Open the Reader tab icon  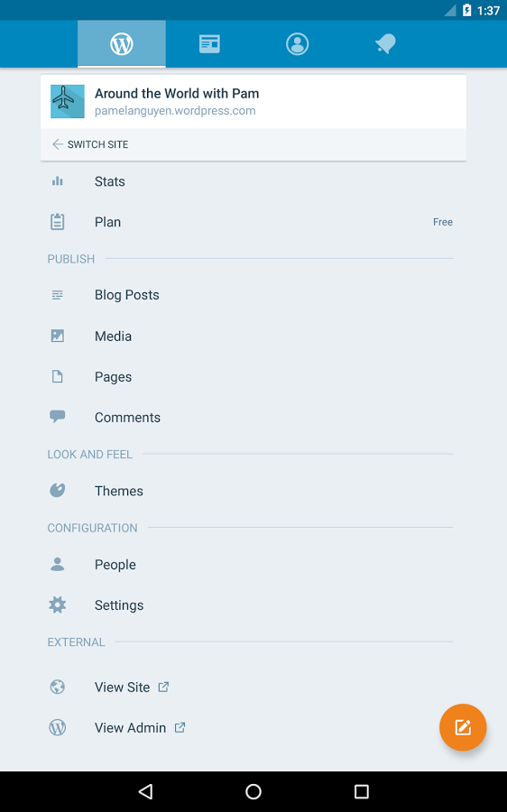pyautogui.click(x=209, y=44)
